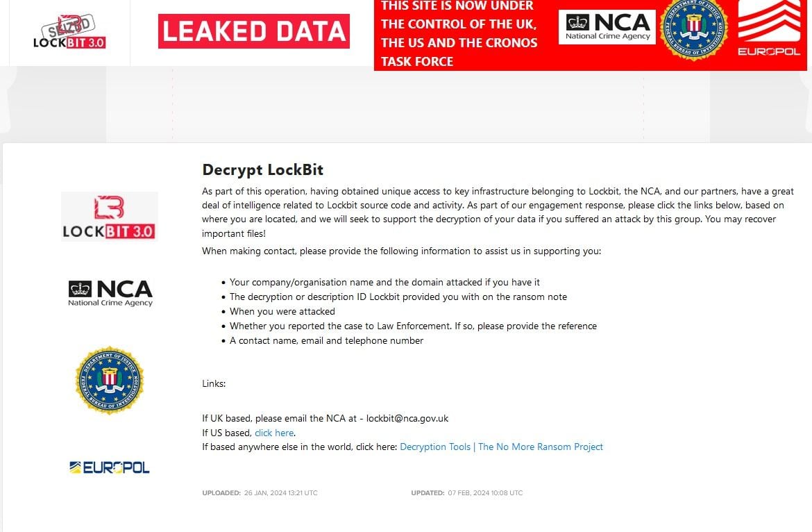Click the "Decrypt LockBit" heading

coord(262,169)
